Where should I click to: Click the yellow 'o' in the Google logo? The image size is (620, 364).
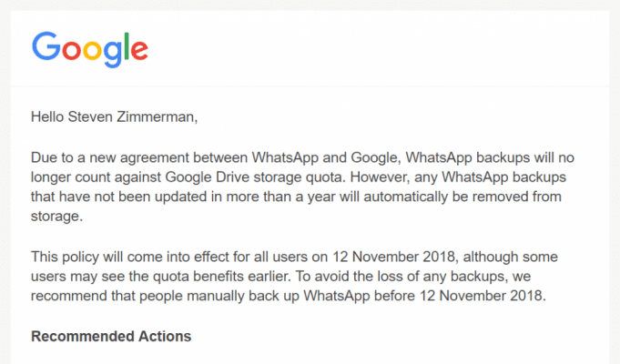tap(92, 50)
